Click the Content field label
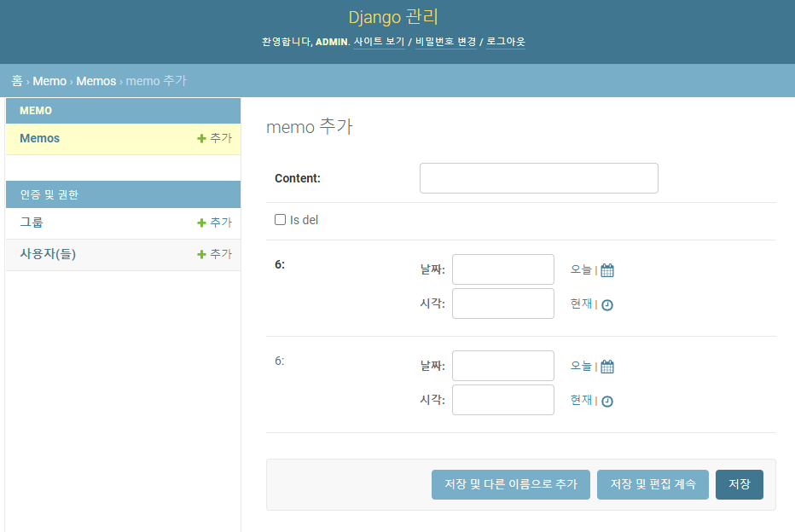The width and height of the screenshot is (795, 532). click(298, 178)
